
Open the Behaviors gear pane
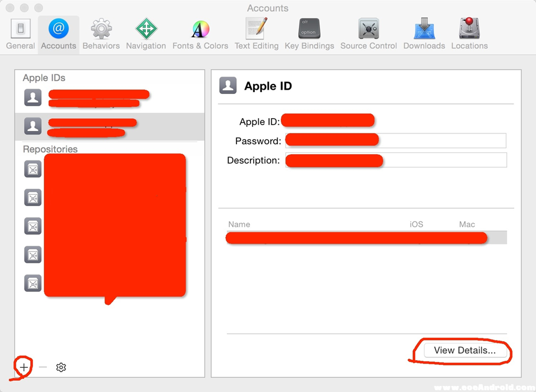coord(101,34)
